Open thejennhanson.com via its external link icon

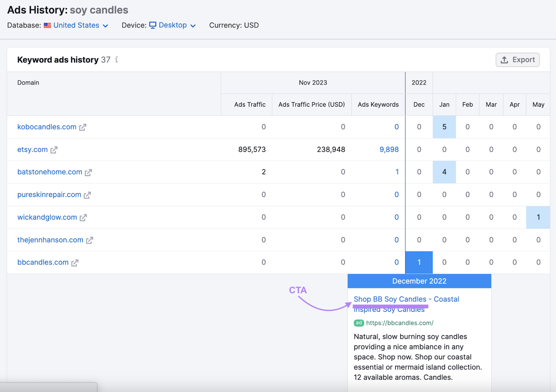[x=90, y=240]
